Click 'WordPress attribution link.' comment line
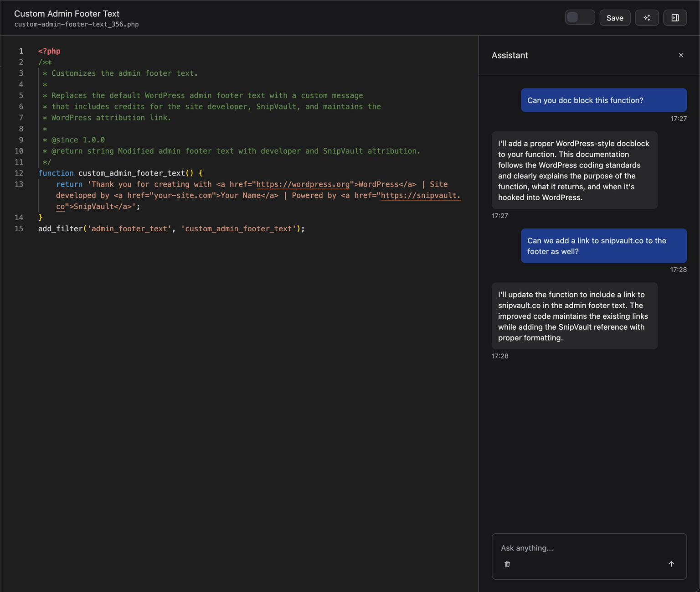 point(111,118)
